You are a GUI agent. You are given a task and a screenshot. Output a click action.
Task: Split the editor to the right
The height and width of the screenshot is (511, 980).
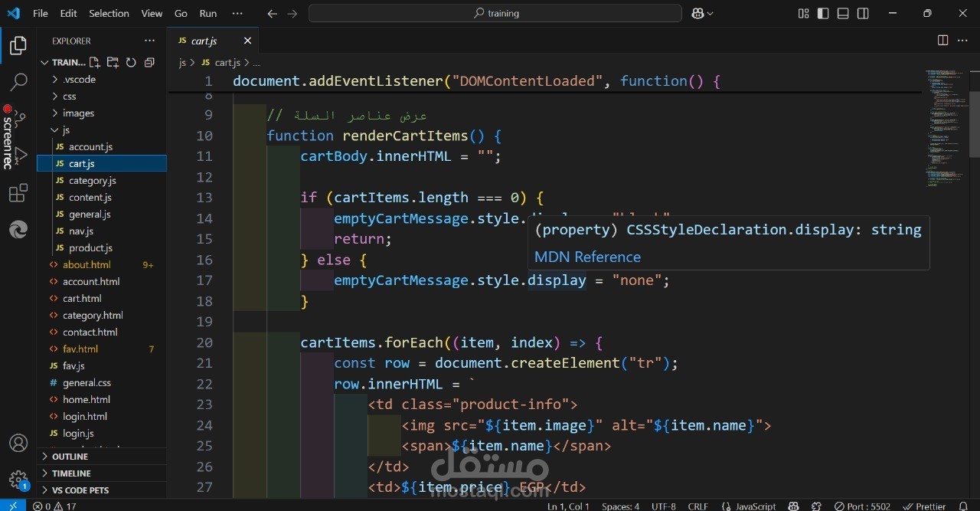pos(942,41)
